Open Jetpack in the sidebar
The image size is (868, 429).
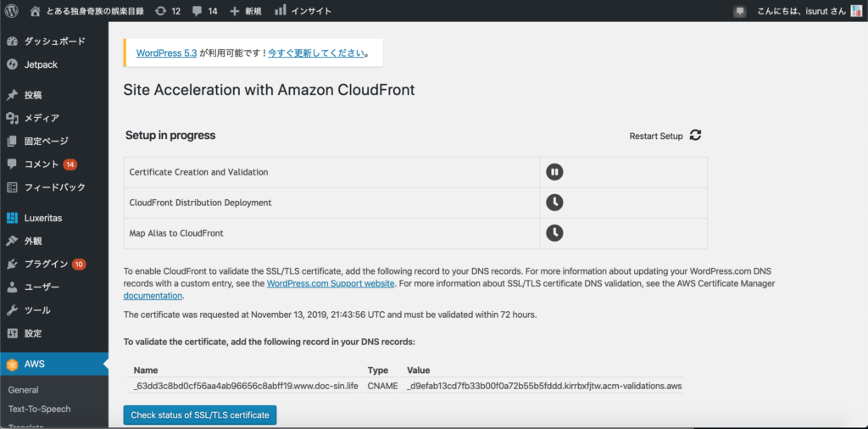coord(54,64)
